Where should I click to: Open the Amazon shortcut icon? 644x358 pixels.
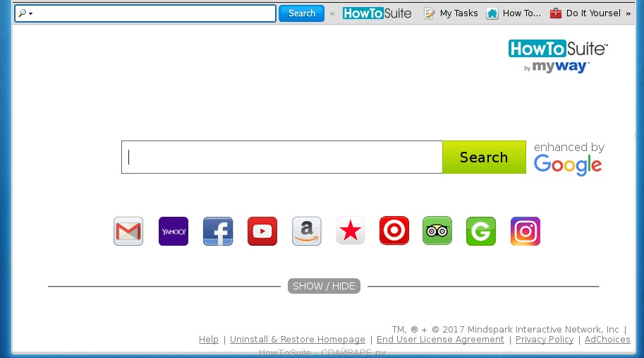pos(307,232)
